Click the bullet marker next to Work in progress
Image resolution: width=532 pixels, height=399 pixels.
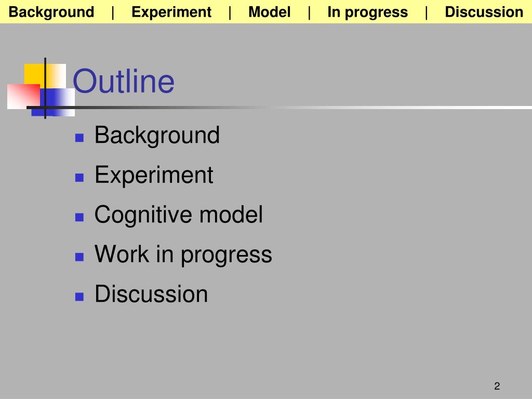point(79,257)
